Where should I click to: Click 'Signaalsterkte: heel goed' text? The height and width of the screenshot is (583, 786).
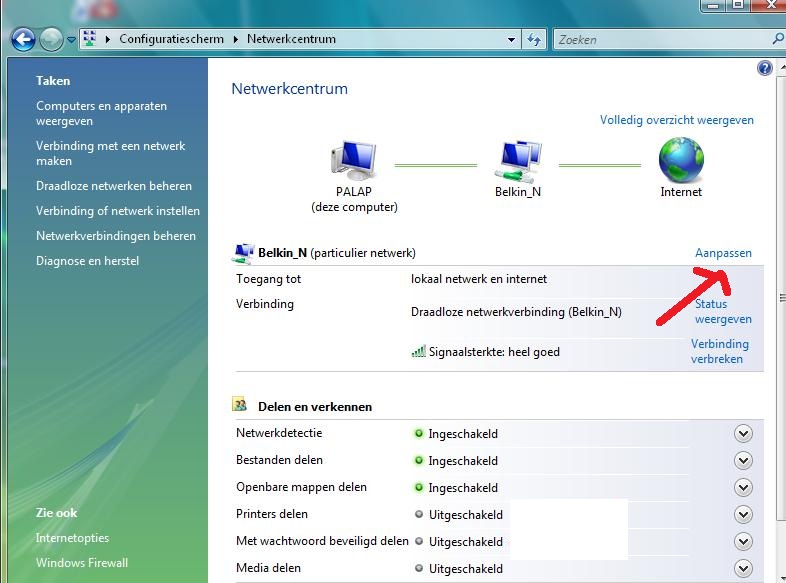click(494, 352)
